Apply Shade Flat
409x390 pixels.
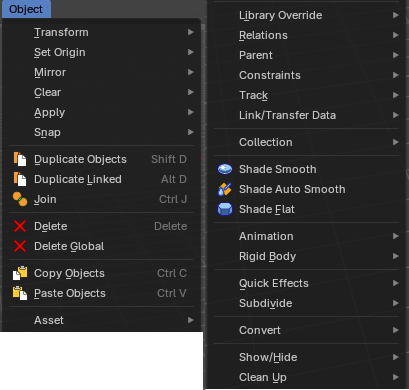(306, 209)
